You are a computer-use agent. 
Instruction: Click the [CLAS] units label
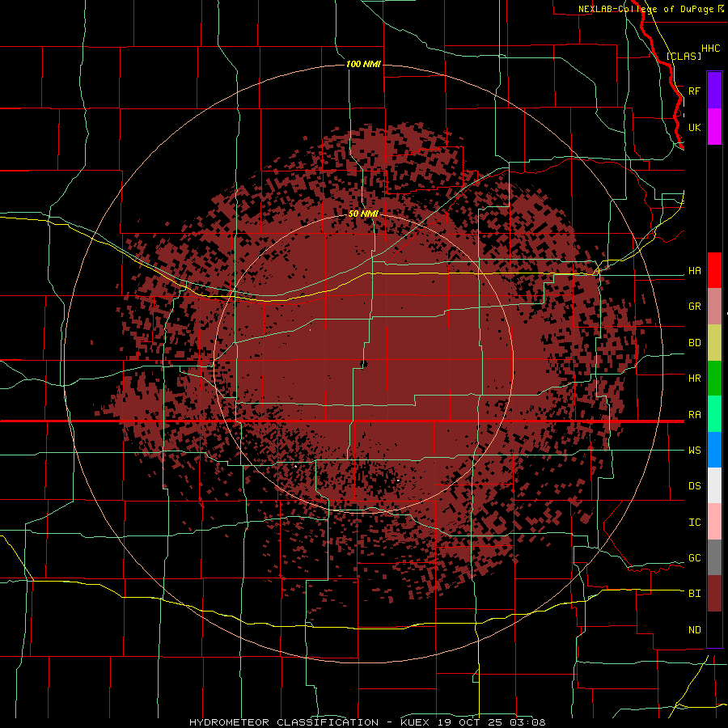[x=684, y=56]
